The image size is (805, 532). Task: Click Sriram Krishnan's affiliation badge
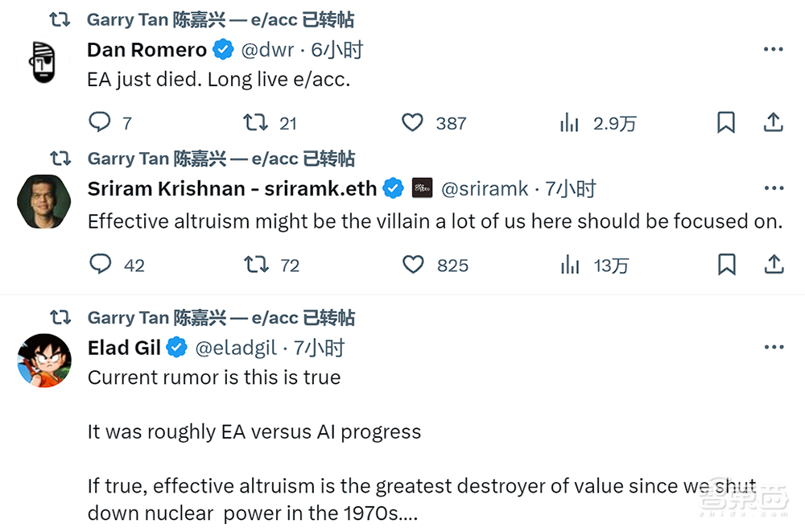422,188
